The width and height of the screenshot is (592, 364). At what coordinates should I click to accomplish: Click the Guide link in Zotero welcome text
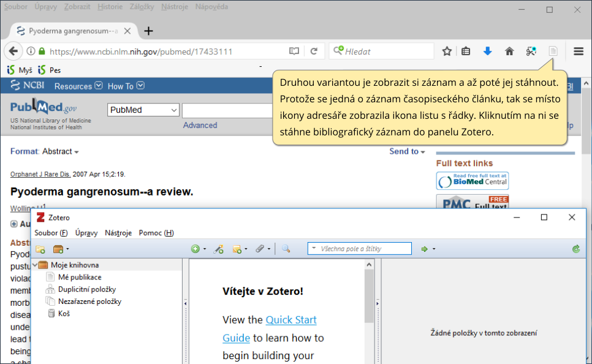[237, 338]
